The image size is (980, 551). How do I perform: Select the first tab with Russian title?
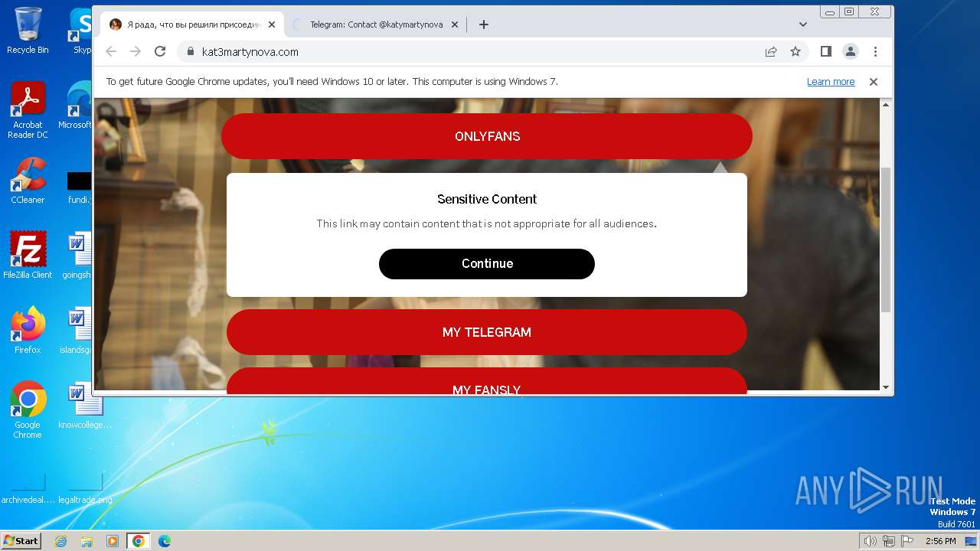click(x=191, y=24)
